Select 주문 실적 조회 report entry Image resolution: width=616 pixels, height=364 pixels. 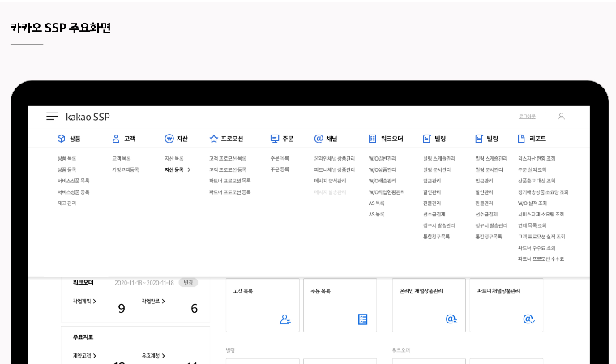tap(533, 169)
